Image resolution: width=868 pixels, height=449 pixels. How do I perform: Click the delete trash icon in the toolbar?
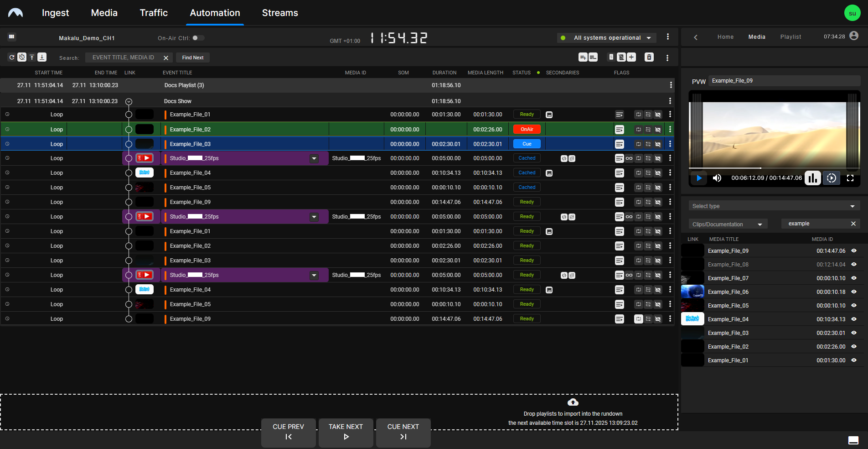click(649, 57)
